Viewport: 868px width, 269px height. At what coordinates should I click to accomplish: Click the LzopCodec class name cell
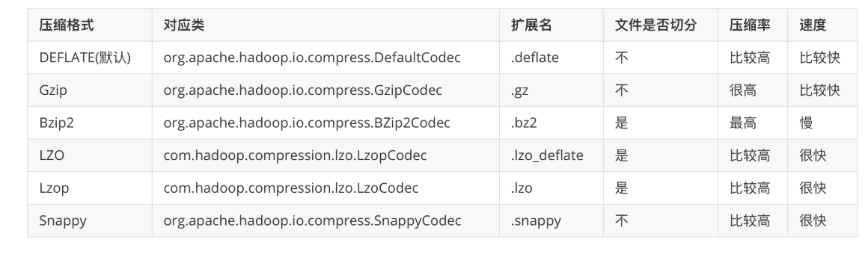coord(325,155)
